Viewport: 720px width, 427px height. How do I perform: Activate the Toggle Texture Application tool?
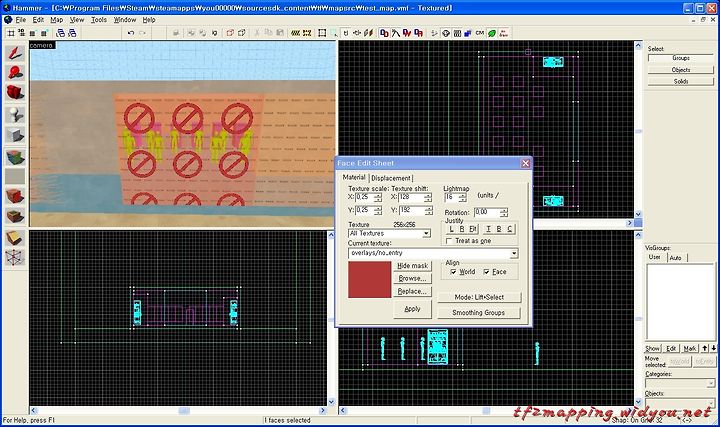coord(15,157)
